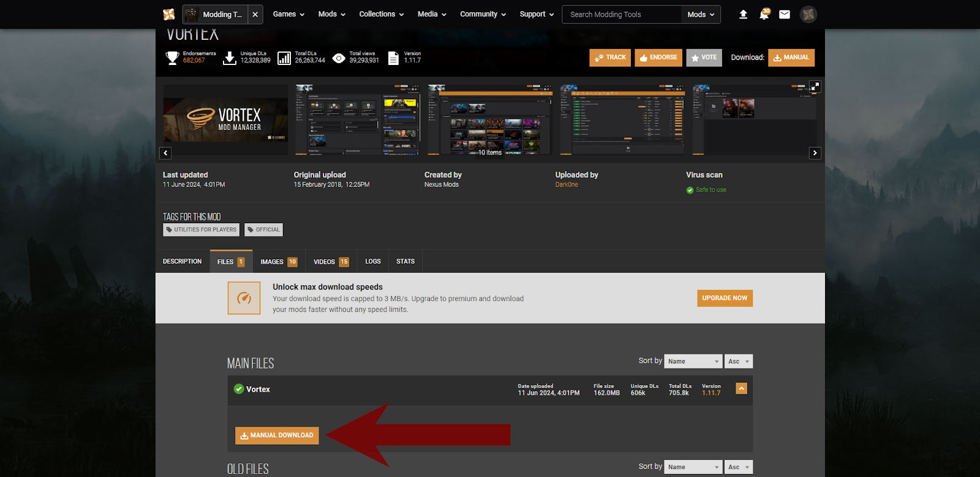The height and width of the screenshot is (477, 980).
Task: Open the upload icon in header
Action: point(743,14)
